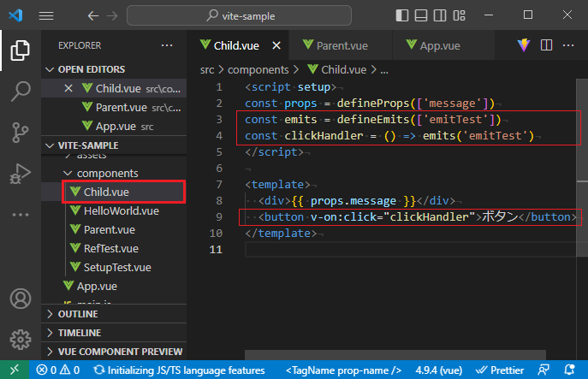Open the hamburger application menu
588x379 pixels.
pos(46,15)
